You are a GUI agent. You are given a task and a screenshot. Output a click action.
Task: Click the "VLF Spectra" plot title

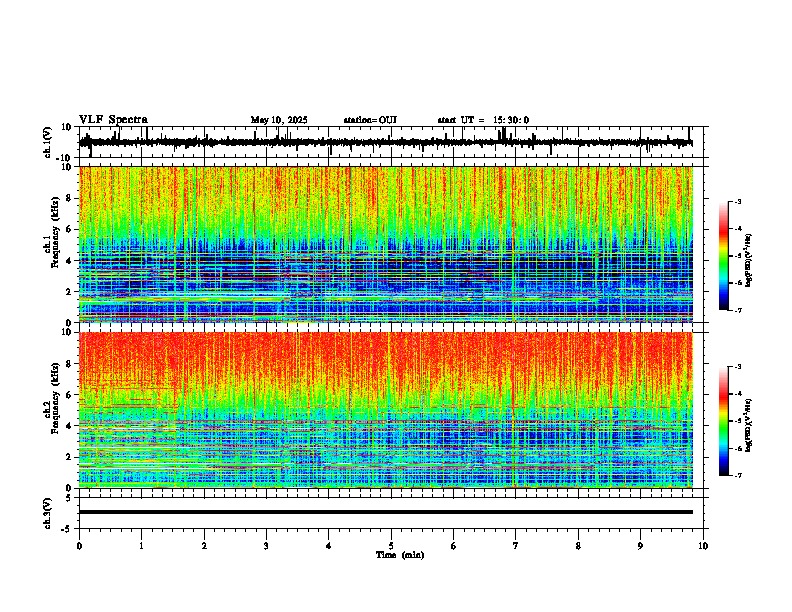[x=113, y=120]
